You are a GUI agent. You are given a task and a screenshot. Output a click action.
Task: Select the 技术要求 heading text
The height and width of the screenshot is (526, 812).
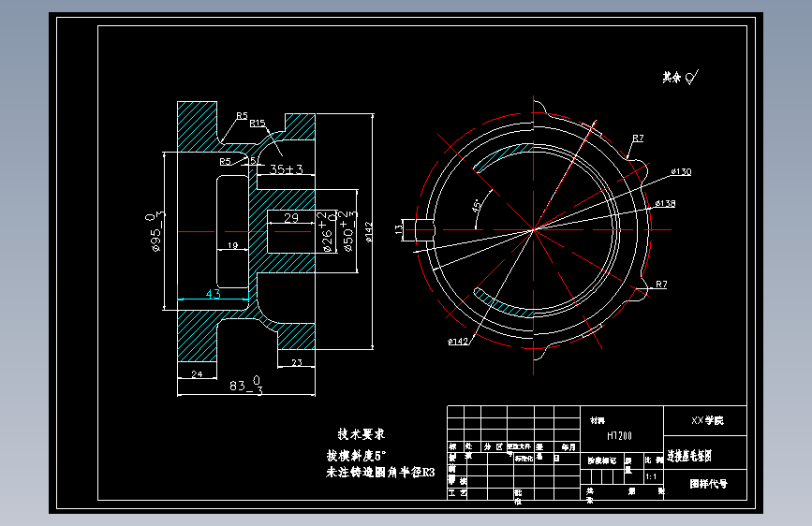coord(362,434)
